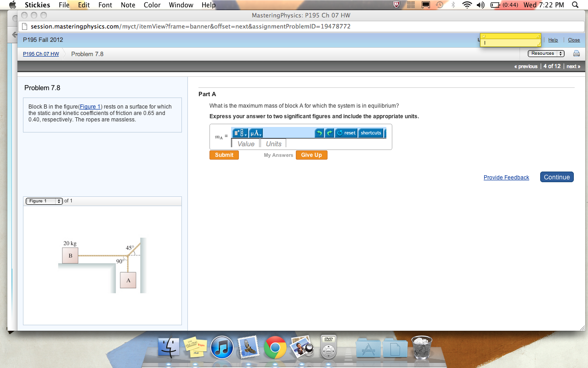Open the Figure 1 link in problem text
Screen dimensions: 588x368
pos(90,107)
